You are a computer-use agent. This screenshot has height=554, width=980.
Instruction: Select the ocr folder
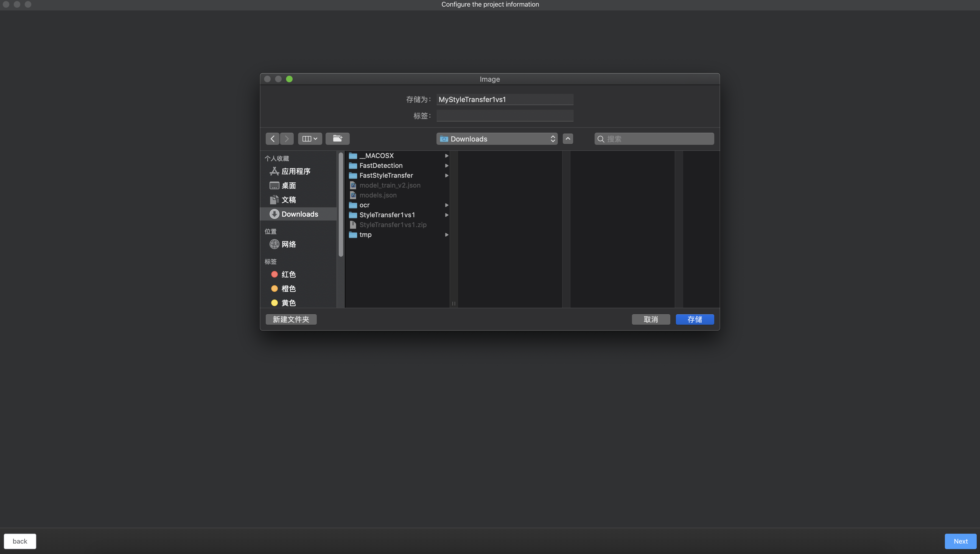click(364, 205)
